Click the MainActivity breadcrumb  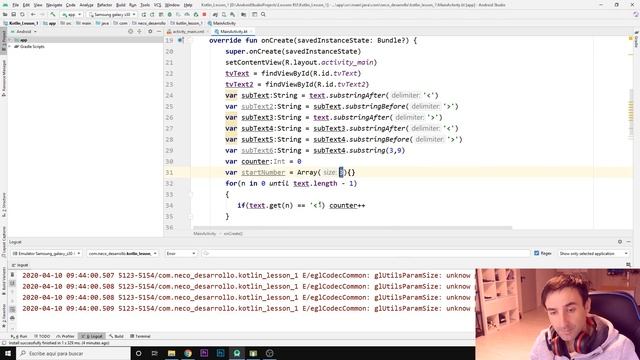pyautogui.click(x=222, y=23)
